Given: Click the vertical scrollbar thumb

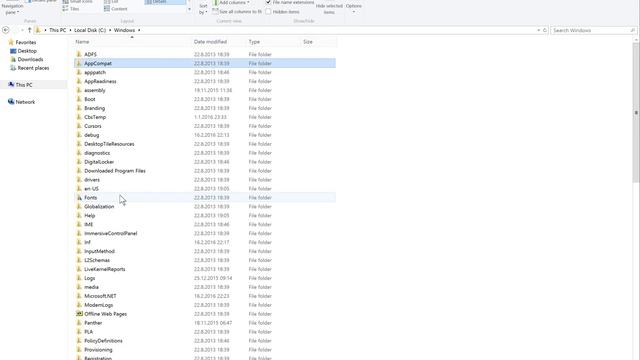Looking at the screenshot, I should click(636, 112).
